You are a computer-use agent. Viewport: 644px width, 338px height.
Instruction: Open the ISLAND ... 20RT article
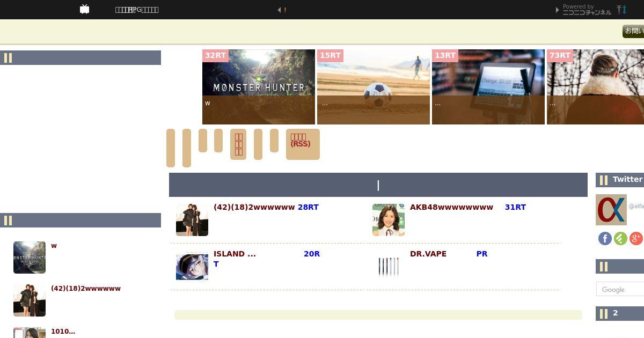(267, 259)
